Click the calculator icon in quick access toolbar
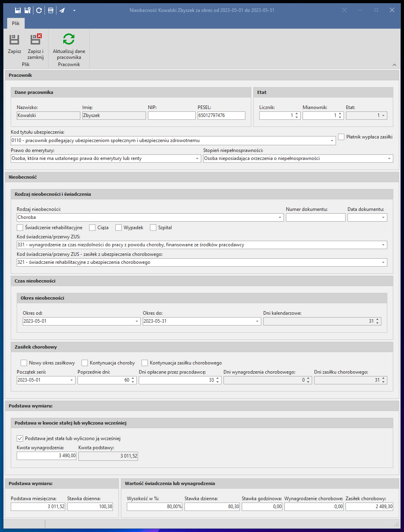 point(50,10)
